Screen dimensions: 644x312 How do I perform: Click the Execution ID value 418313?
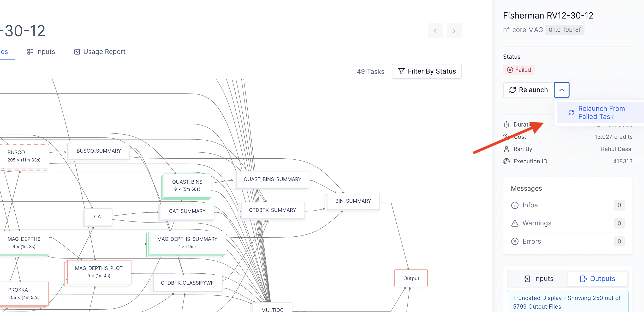click(x=623, y=161)
